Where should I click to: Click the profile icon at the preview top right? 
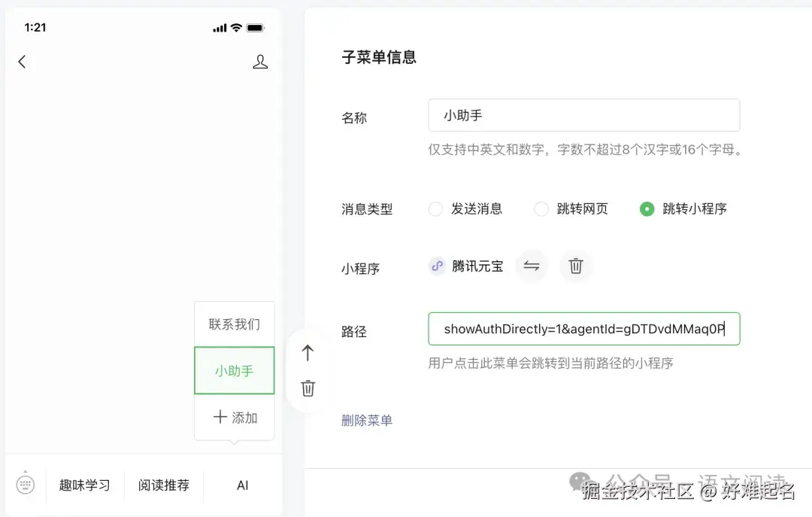260,62
